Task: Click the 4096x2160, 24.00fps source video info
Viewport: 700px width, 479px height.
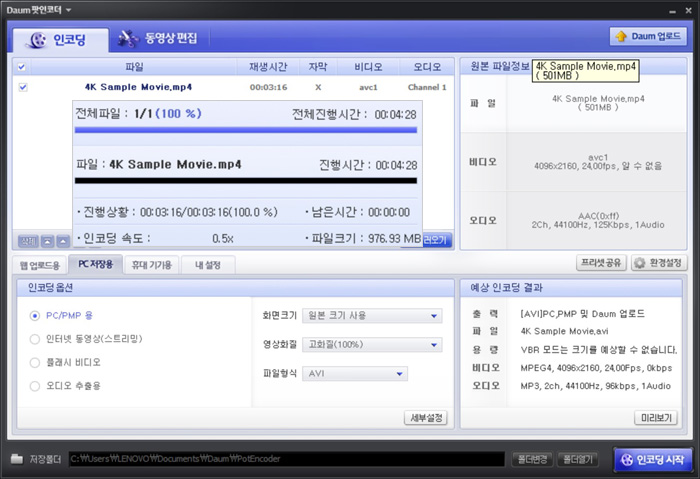Action: [598, 166]
